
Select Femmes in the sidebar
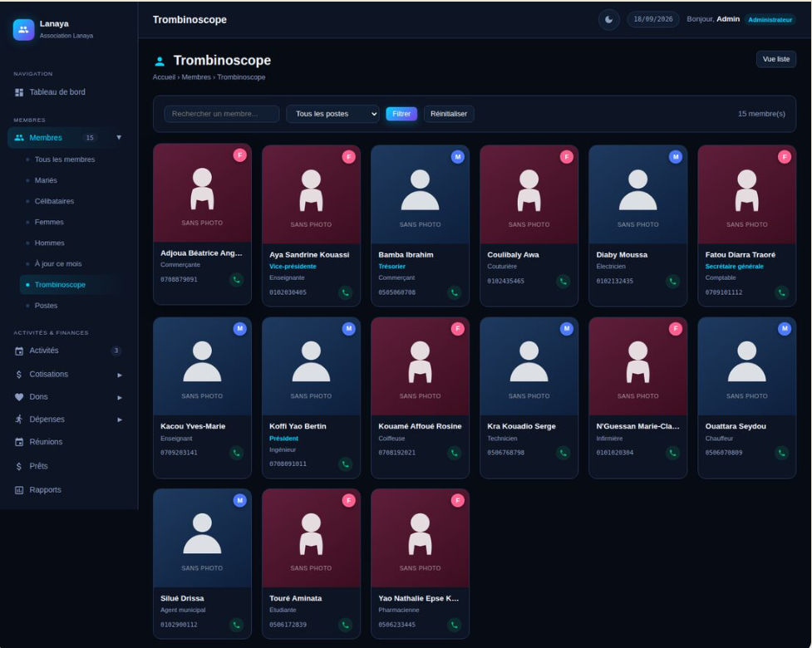49,222
